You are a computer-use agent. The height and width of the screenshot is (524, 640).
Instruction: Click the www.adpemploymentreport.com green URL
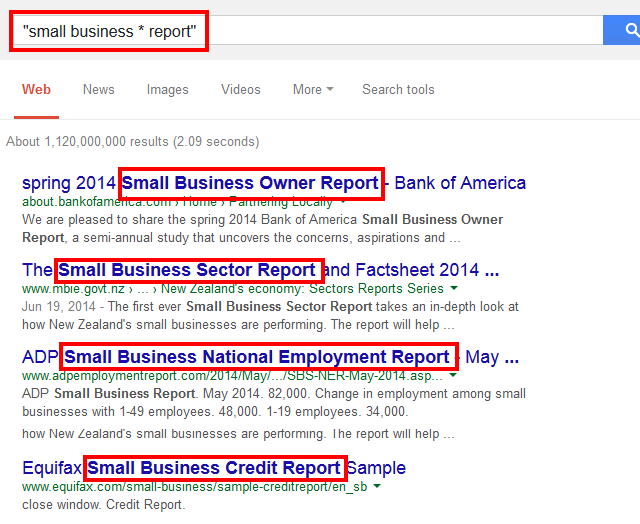(232, 375)
